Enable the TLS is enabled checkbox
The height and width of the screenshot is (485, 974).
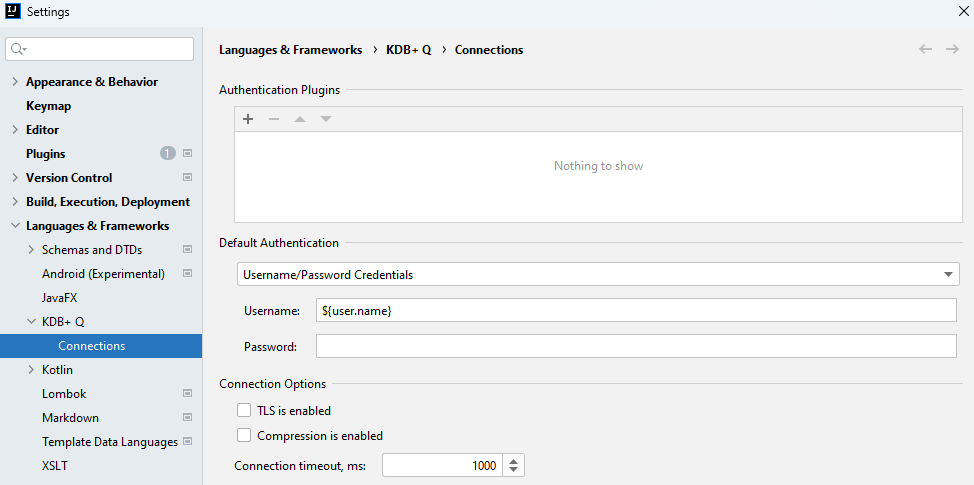tap(244, 410)
